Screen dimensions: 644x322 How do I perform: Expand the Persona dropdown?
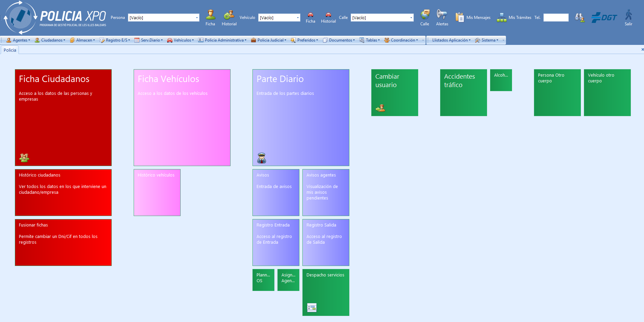[x=197, y=18]
